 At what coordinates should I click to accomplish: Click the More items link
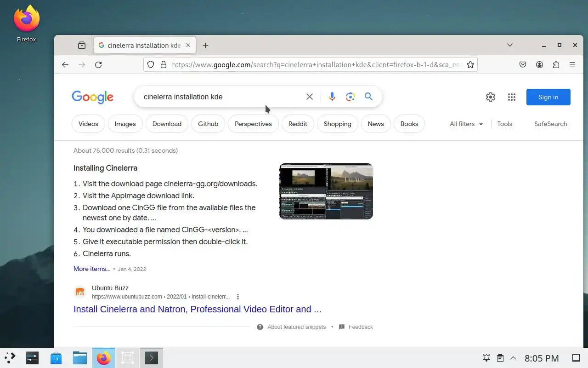coord(92,269)
